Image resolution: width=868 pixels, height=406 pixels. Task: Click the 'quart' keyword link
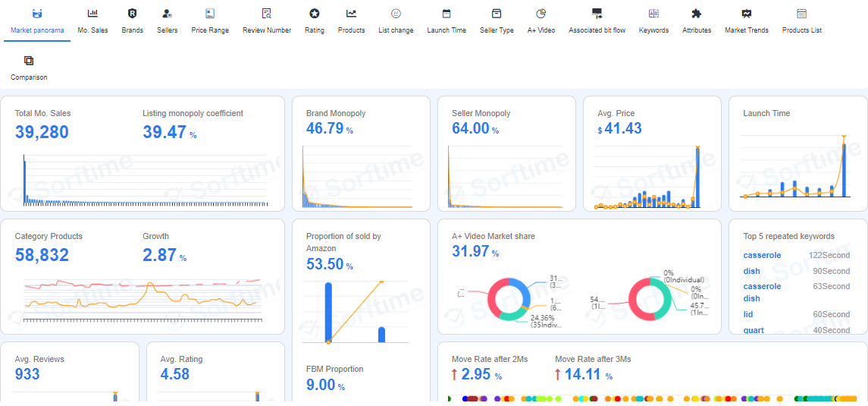pos(754,330)
